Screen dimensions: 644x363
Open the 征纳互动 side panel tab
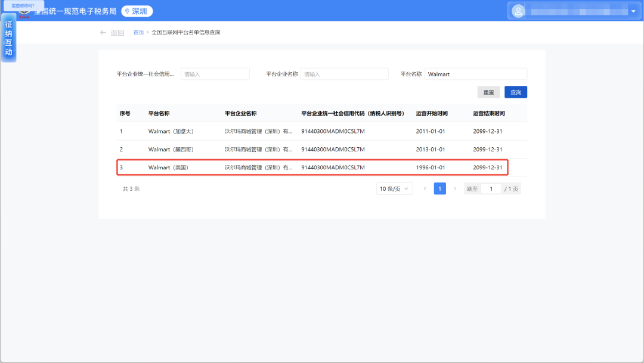[x=8, y=39]
